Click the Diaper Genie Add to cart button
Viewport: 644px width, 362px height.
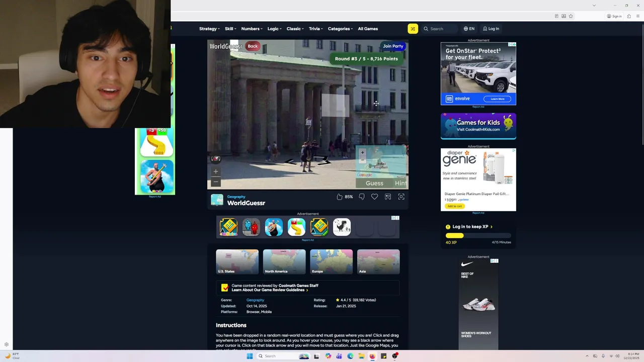pos(454,206)
